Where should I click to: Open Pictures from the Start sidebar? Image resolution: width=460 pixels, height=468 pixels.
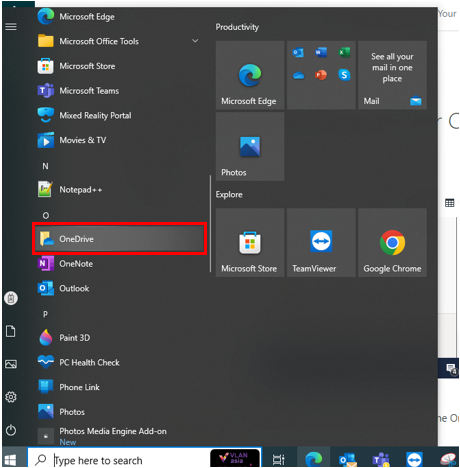point(11,364)
